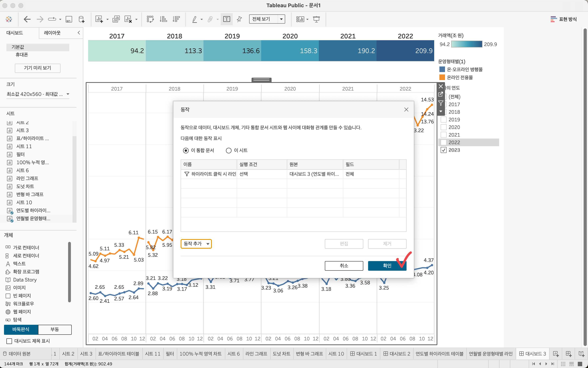Click the 온라인 전용몰 orange legend swatch
The height and width of the screenshot is (368, 588).
point(442,77)
